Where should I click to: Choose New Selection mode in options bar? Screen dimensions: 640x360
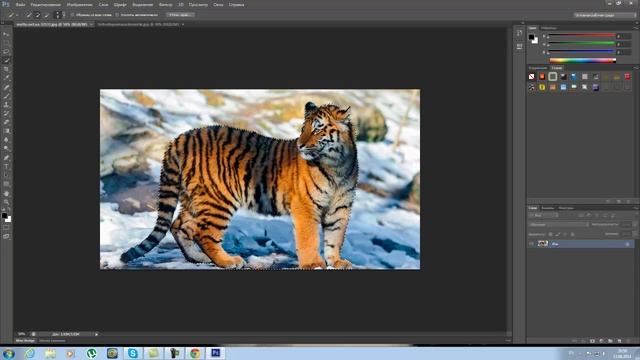tap(29, 15)
